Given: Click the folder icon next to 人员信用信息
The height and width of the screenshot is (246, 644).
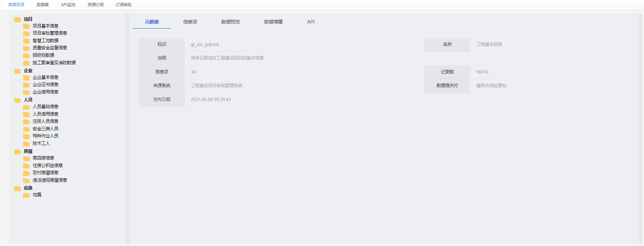Looking at the screenshot, I should pyautogui.click(x=26, y=114).
